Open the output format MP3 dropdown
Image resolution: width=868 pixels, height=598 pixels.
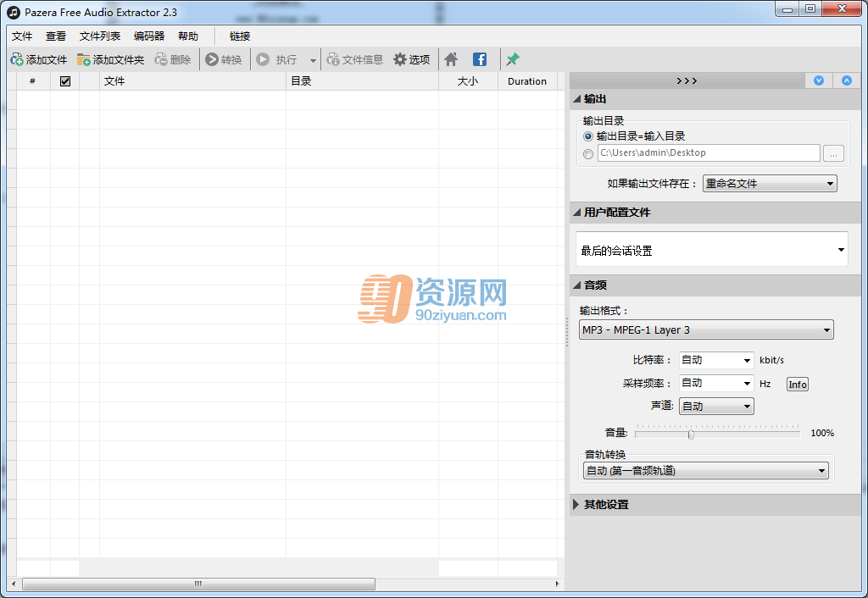pyautogui.click(x=706, y=329)
